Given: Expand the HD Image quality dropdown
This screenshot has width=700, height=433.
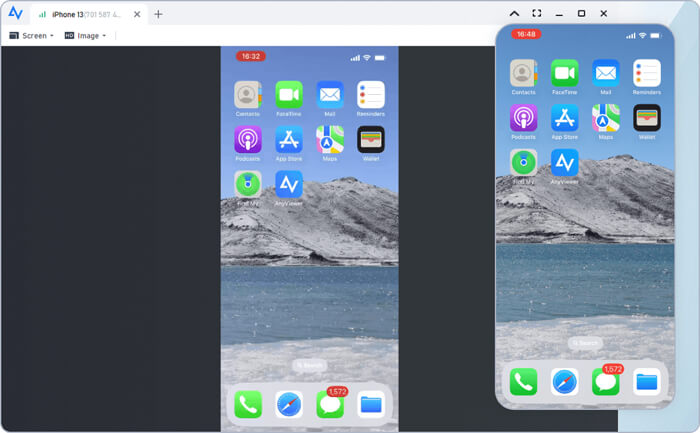Looking at the screenshot, I should click(x=85, y=36).
